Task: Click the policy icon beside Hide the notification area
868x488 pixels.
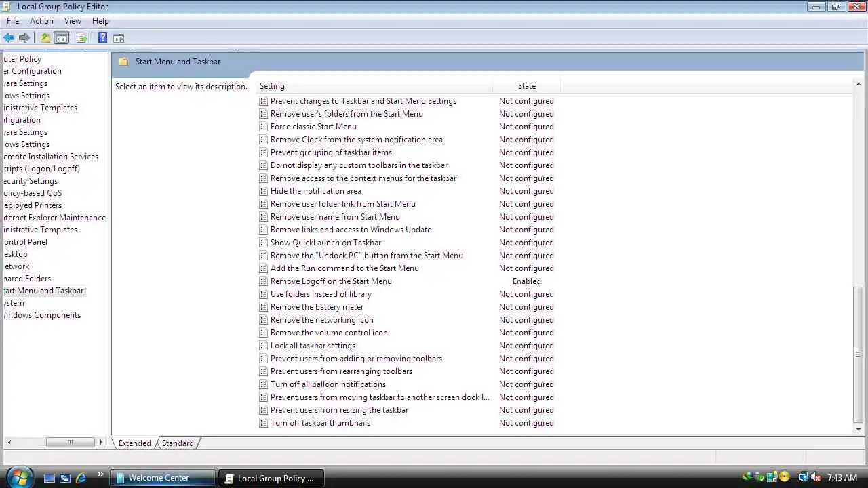Action: [x=264, y=191]
